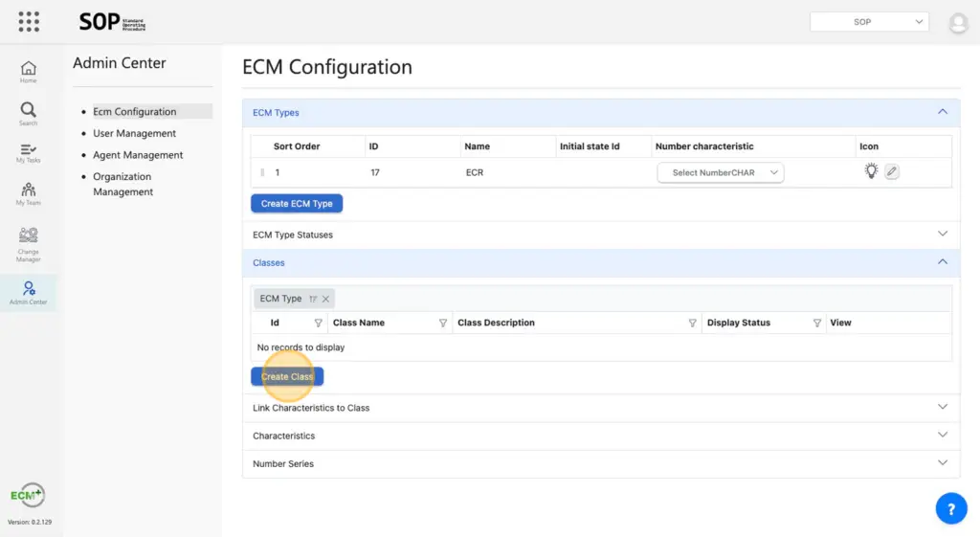Remove the ECM Type grouping chip
Image resolution: width=980 pixels, height=537 pixels.
tap(325, 299)
